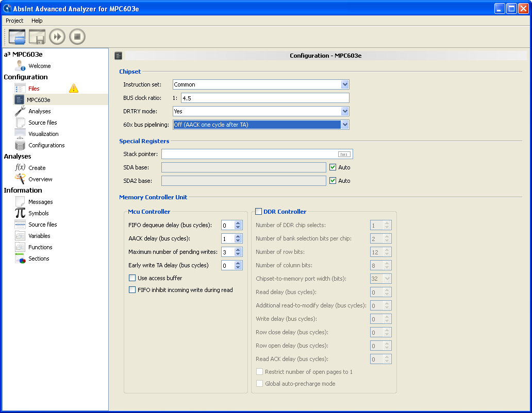Open Variables under Information
This screenshot has width=532, height=413.
click(x=39, y=236)
